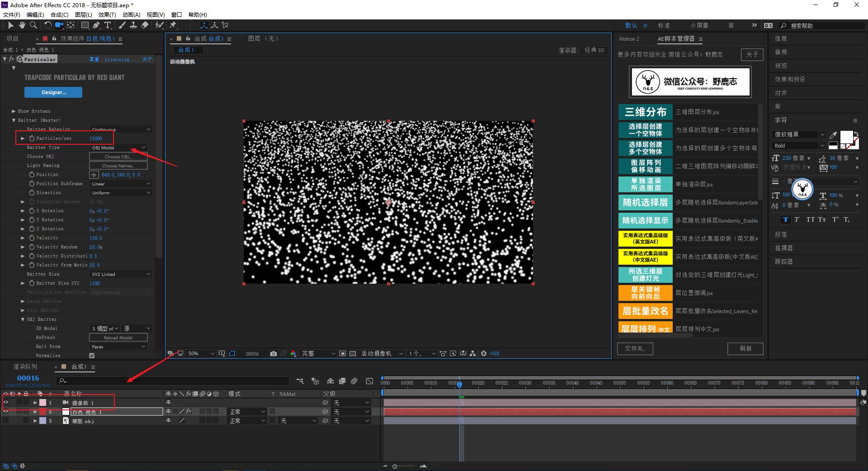Select the Rotation tool
868x471 pixels.
[47, 25]
